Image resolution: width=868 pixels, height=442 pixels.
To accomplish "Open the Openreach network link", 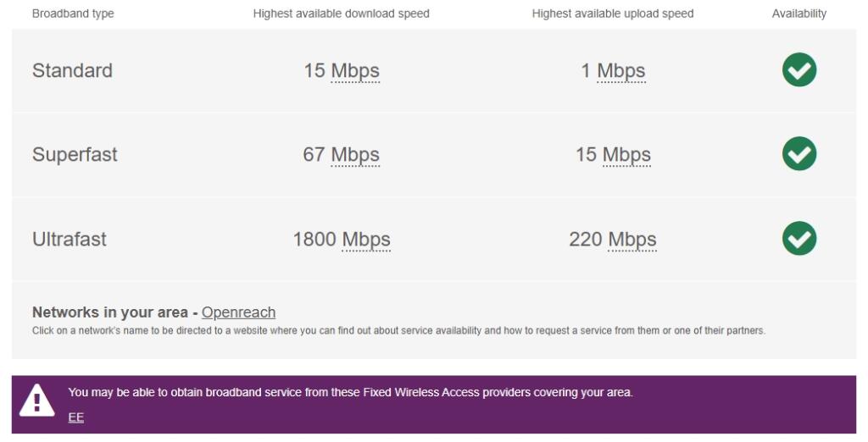I will 238,312.
